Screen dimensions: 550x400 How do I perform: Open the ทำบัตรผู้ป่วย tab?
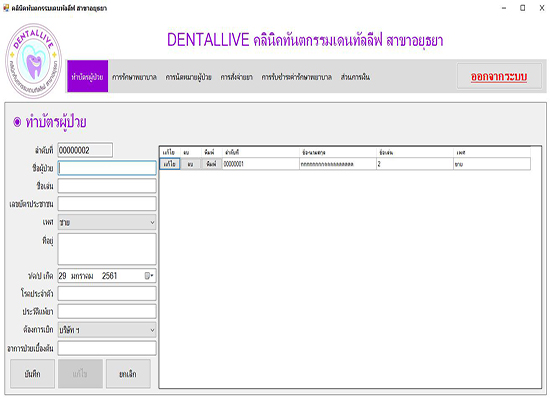(x=87, y=76)
